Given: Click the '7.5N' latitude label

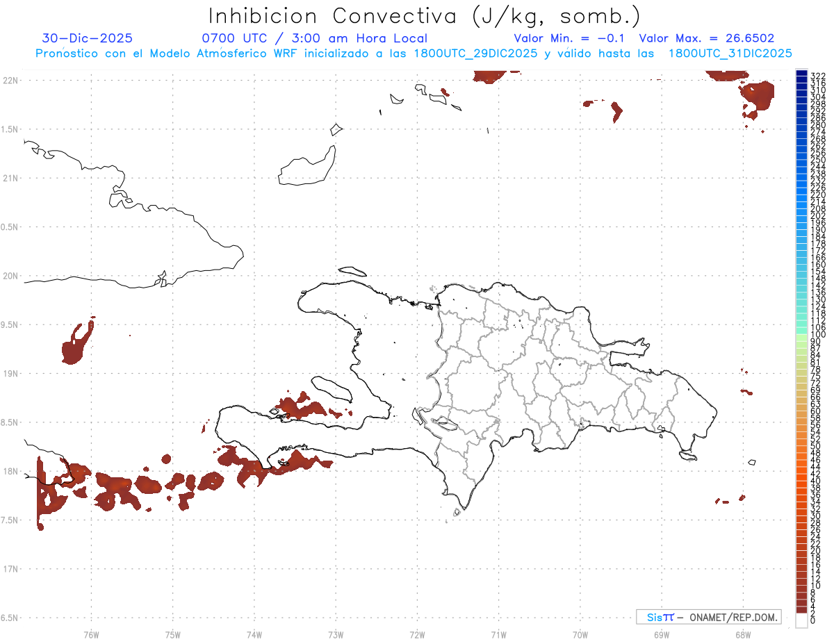Looking at the screenshot, I should click(10, 520).
